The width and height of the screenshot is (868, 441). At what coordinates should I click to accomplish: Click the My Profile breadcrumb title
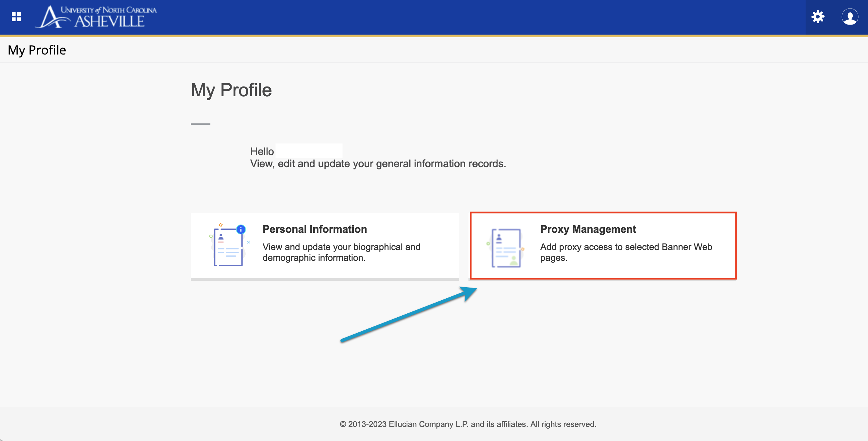coord(37,50)
